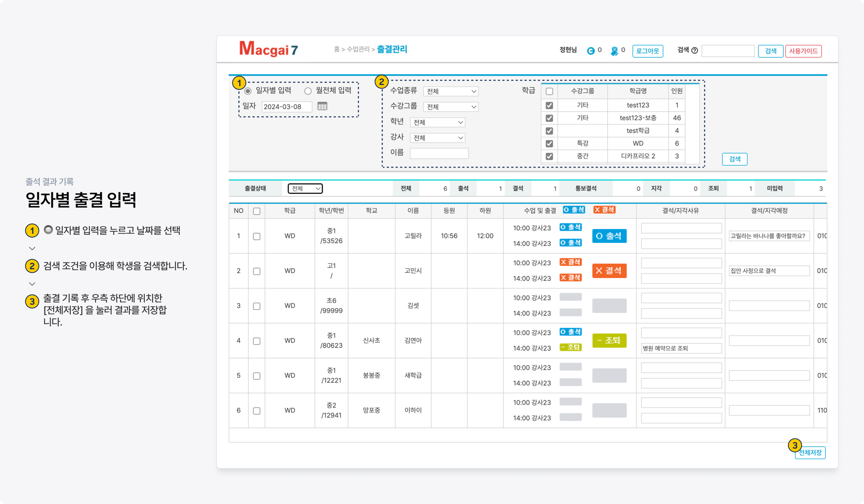This screenshot has height=504, width=864.
Task: Click the Macgai7 logo
Action: (x=268, y=49)
